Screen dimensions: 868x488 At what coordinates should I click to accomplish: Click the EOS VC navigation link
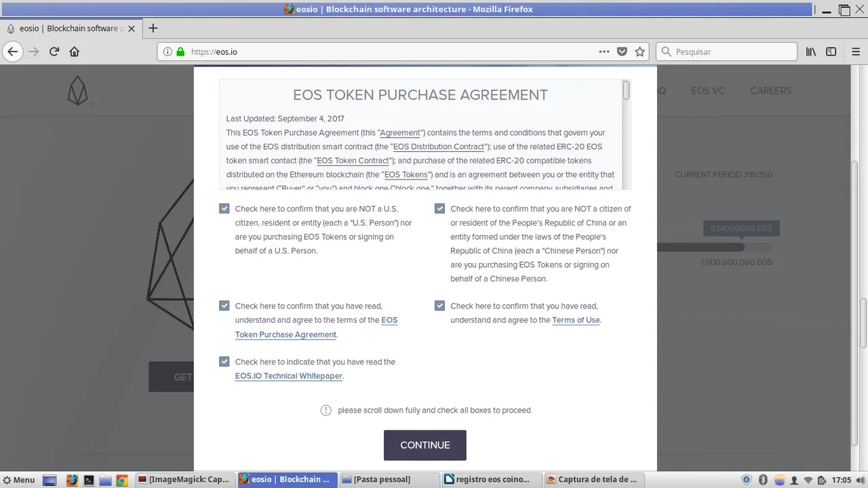click(708, 91)
